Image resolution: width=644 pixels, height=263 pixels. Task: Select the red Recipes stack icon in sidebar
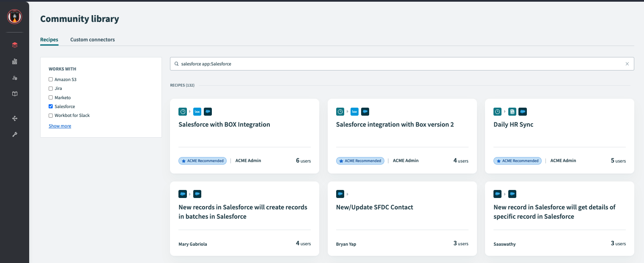click(14, 45)
